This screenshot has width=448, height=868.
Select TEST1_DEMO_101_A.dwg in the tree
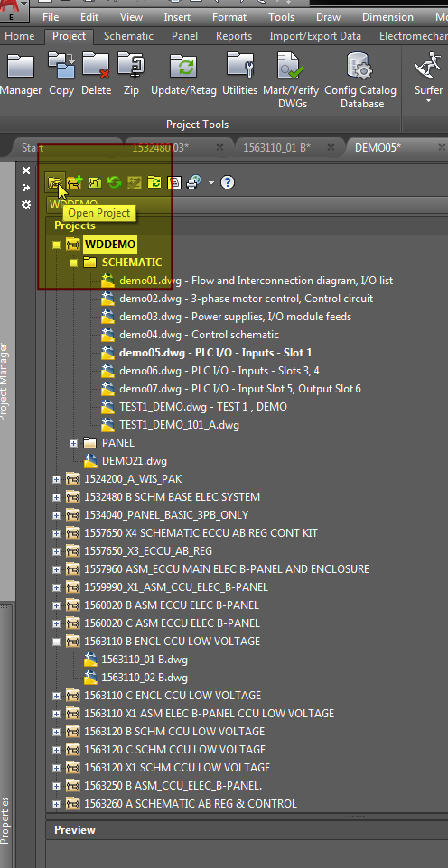(x=179, y=425)
